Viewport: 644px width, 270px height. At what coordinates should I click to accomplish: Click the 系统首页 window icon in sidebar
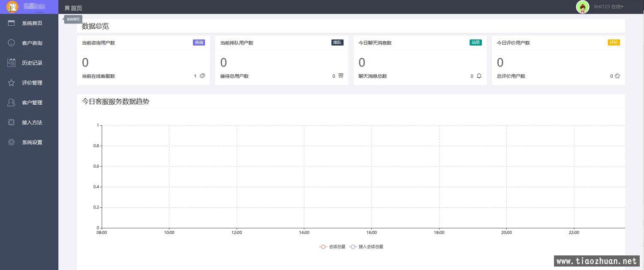[x=12, y=23]
